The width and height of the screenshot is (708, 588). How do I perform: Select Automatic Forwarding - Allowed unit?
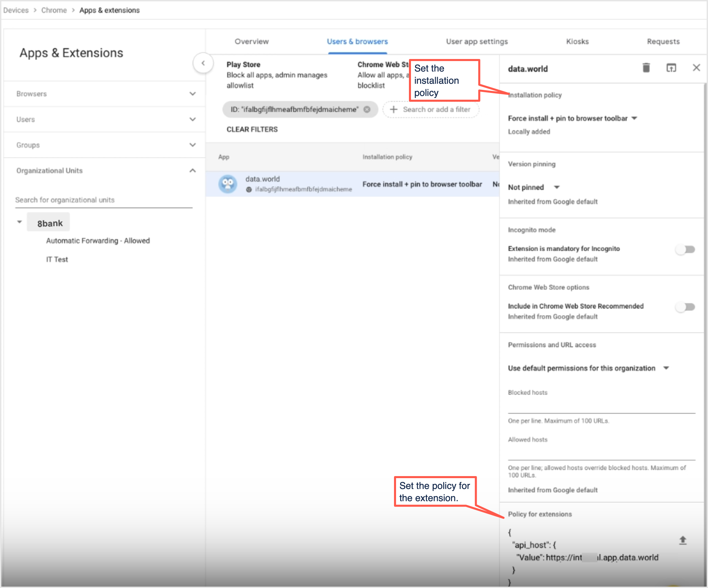[x=98, y=241]
